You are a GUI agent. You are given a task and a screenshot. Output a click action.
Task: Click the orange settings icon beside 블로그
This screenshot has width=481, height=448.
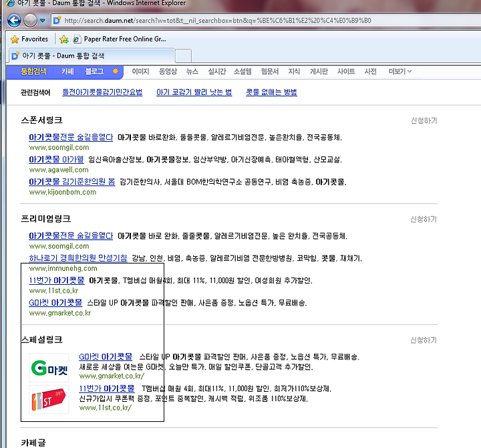116,72
